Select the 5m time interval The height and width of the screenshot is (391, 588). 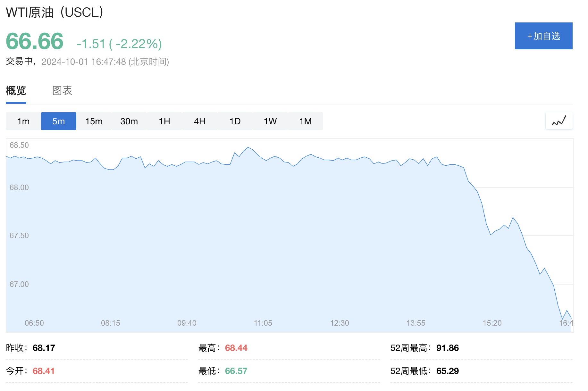59,121
